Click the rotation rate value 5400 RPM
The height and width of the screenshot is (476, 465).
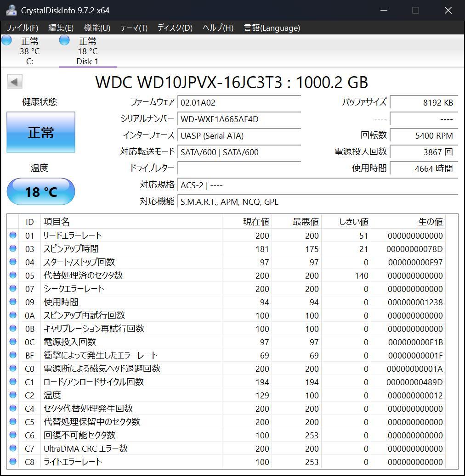[424, 135]
